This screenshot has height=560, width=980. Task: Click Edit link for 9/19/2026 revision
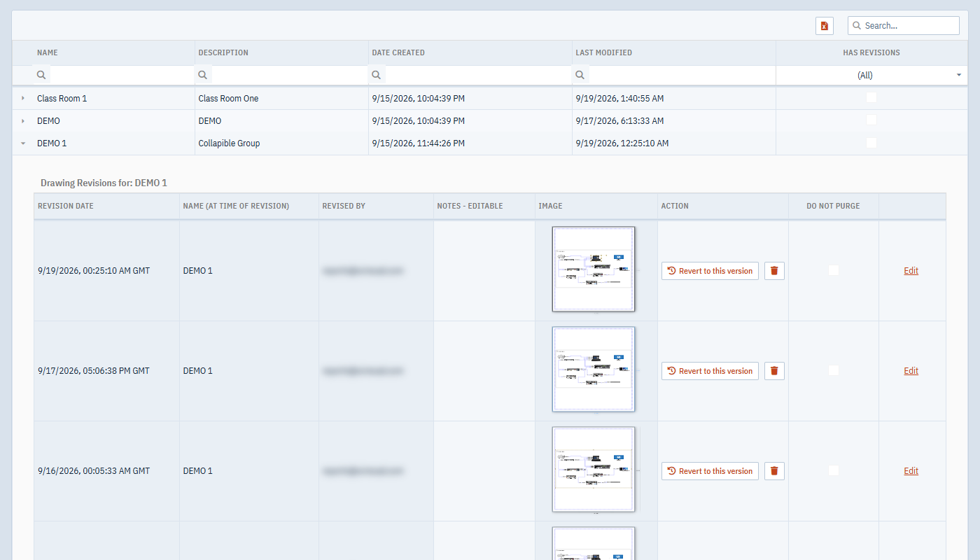coord(911,271)
